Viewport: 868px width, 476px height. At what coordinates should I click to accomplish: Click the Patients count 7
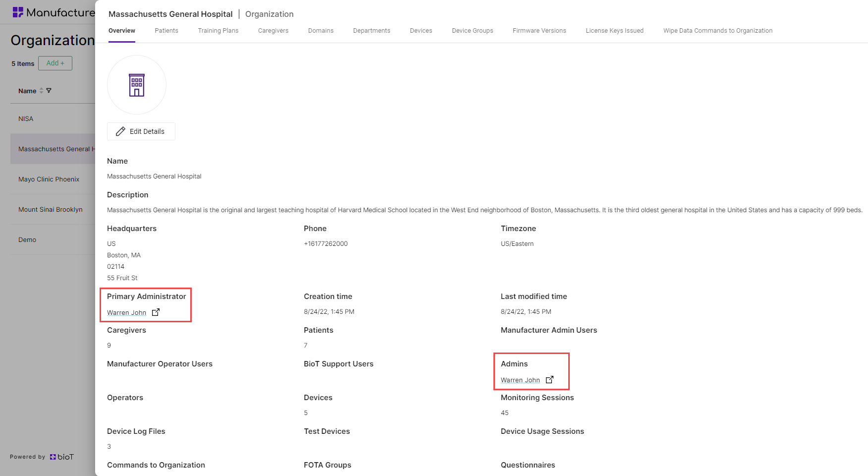coord(306,345)
